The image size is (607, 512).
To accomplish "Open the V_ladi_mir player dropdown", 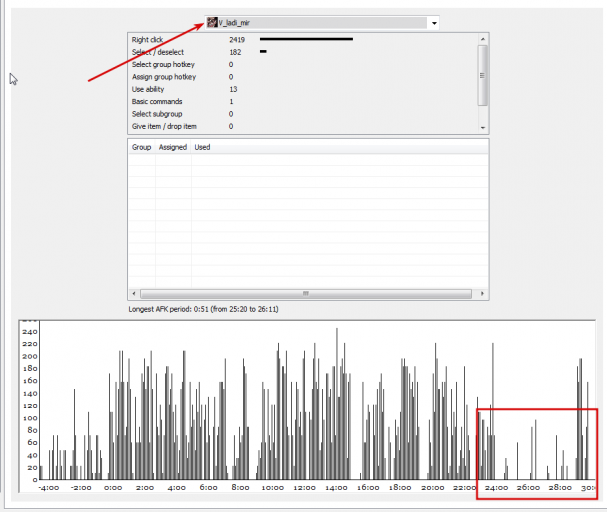I will [x=321, y=23].
